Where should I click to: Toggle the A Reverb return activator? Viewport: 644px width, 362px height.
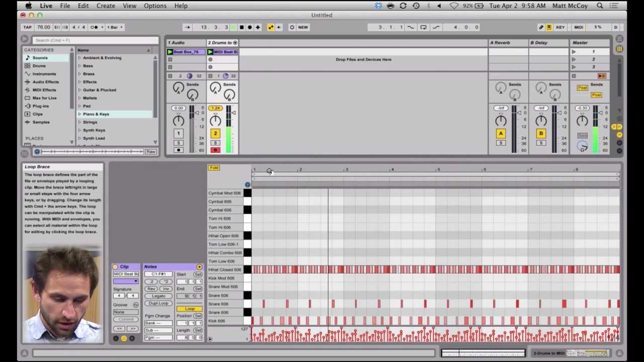[501, 133]
